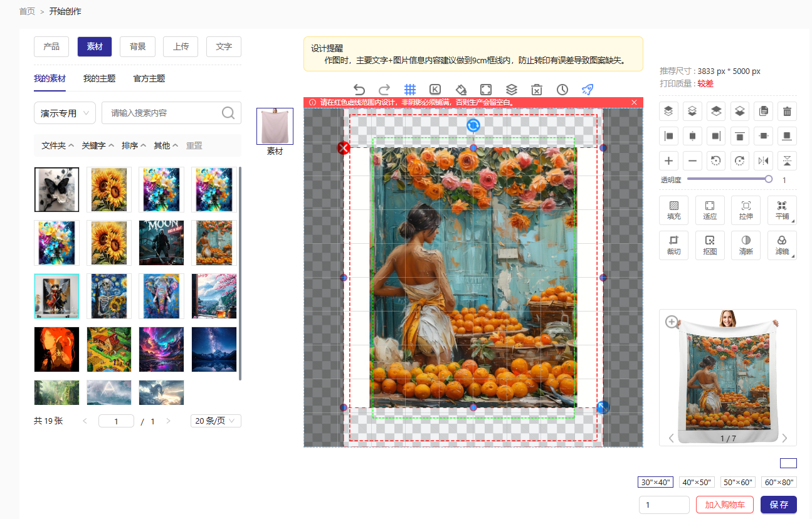Click the 保存 save button

pos(778,505)
